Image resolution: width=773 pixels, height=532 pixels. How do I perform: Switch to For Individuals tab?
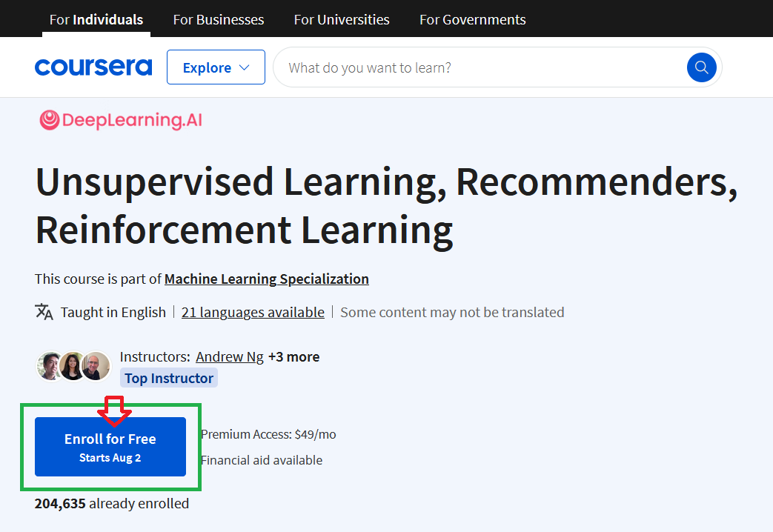point(96,20)
